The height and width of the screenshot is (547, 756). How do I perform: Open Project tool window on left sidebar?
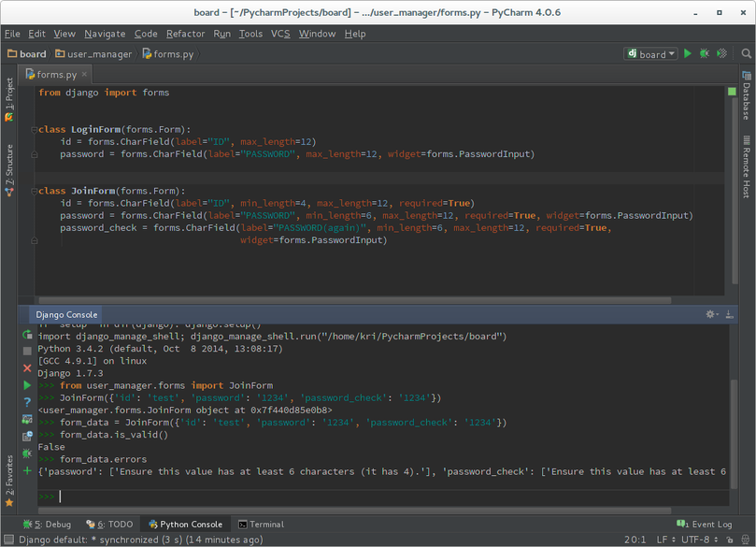tap(9, 99)
